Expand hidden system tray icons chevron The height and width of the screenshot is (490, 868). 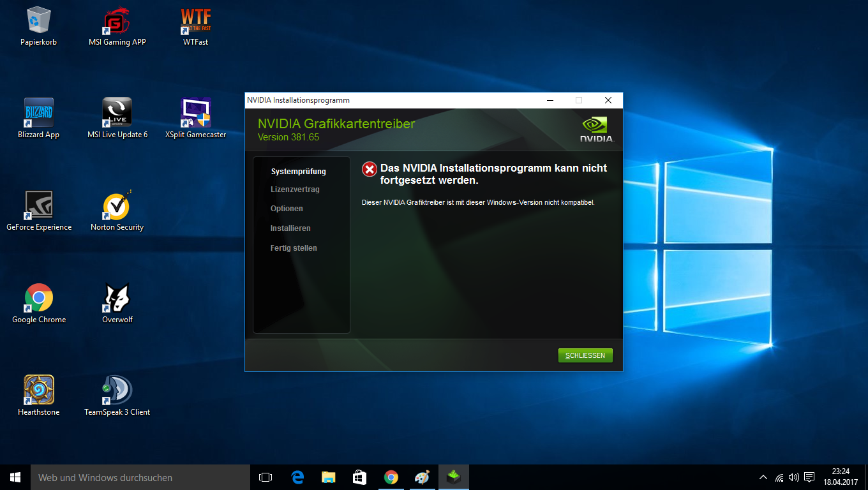pyautogui.click(x=763, y=477)
